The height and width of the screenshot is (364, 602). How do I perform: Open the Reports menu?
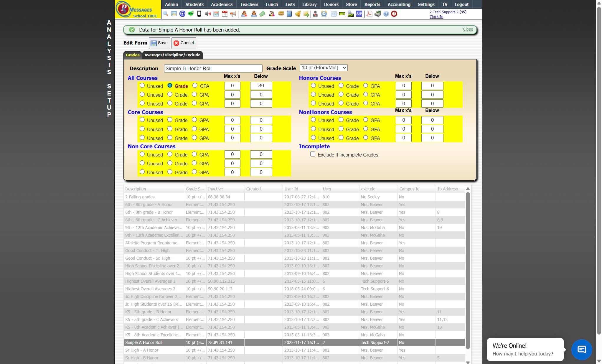pos(372,4)
